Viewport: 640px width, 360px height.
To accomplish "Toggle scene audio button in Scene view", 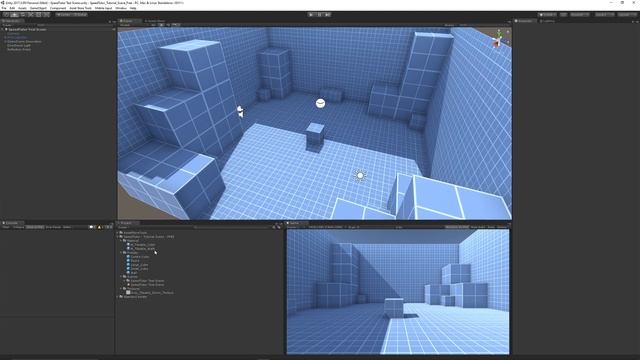I will pyautogui.click(x=168, y=25).
